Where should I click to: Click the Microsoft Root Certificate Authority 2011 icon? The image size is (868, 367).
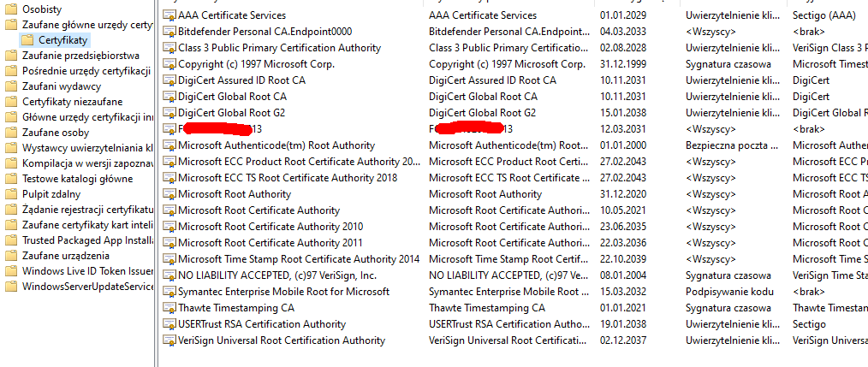[x=169, y=243]
